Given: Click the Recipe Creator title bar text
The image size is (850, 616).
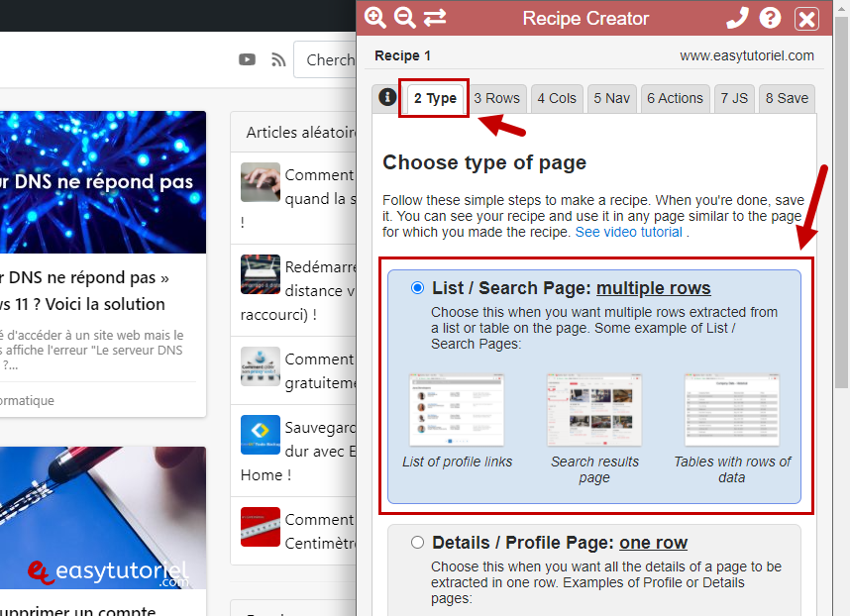Looking at the screenshot, I should [x=585, y=19].
